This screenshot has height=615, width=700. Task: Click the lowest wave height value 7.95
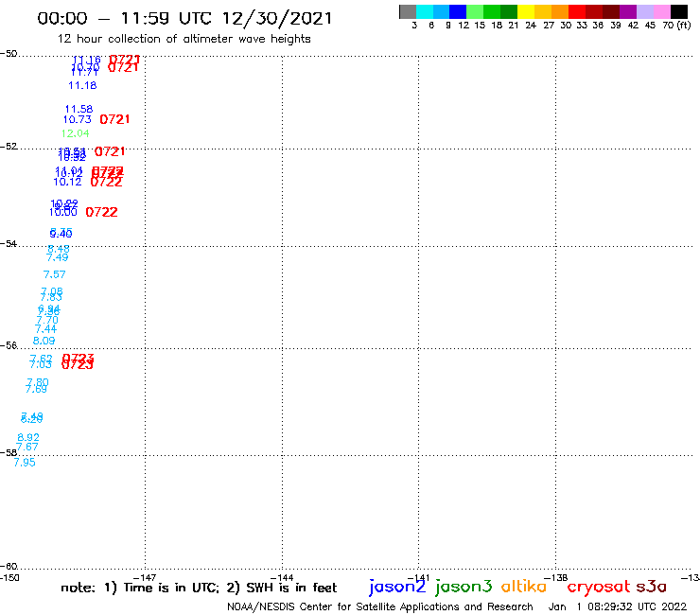point(25,463)
